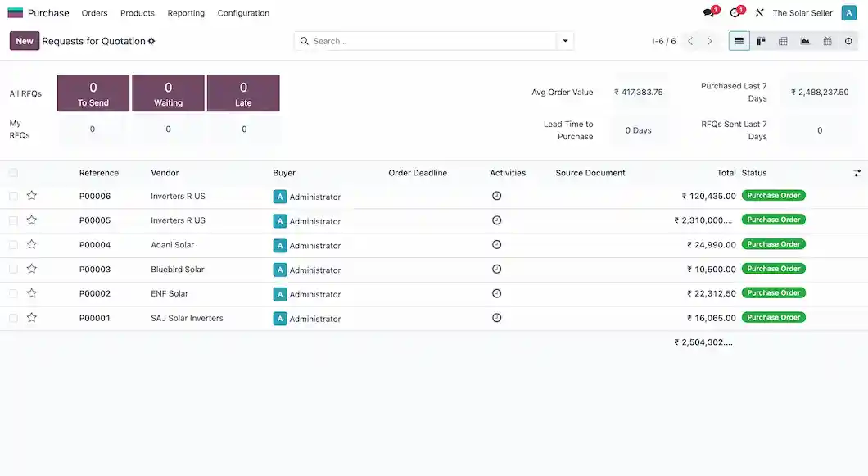
Task: Create a new request with the New button
Action: (24, 40)
